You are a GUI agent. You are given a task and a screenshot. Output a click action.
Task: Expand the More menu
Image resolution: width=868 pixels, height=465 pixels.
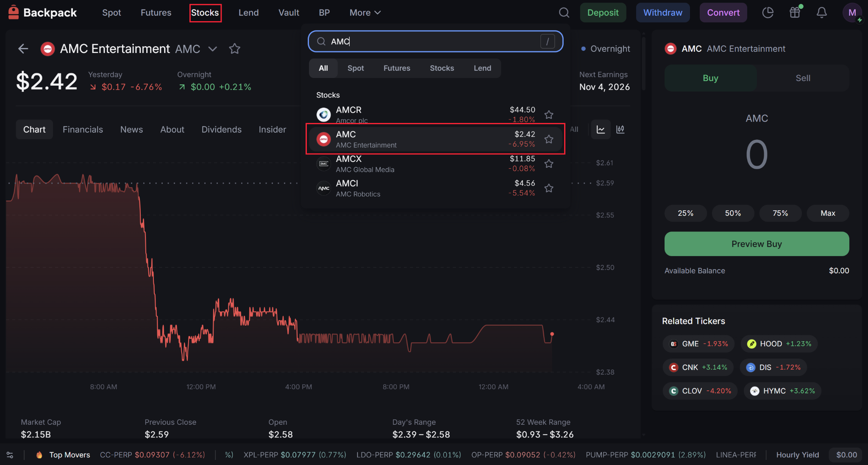pyautogui.click(x=365, y=13)
